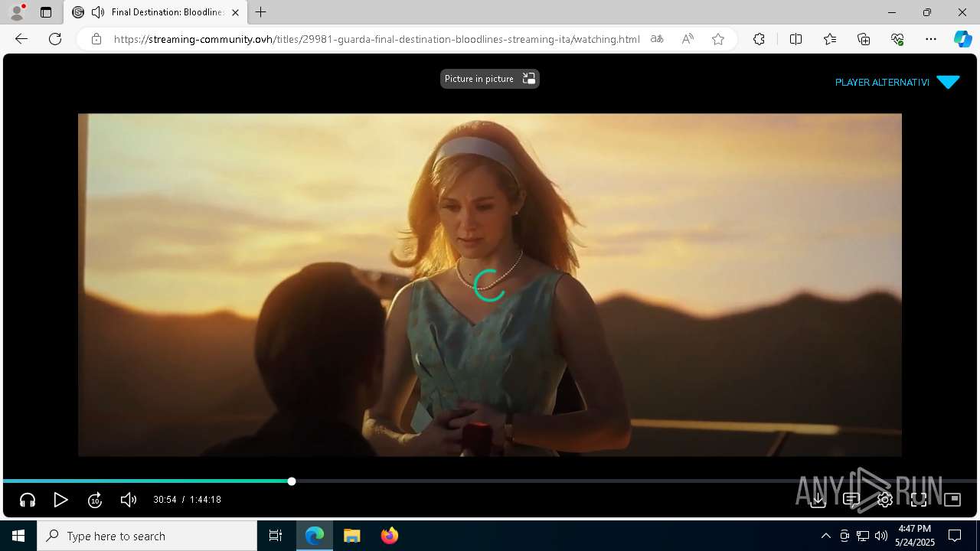
Task: Expand the PLAYER ALTERNATIVI dropdown
Action: click(x=897, y=82)
